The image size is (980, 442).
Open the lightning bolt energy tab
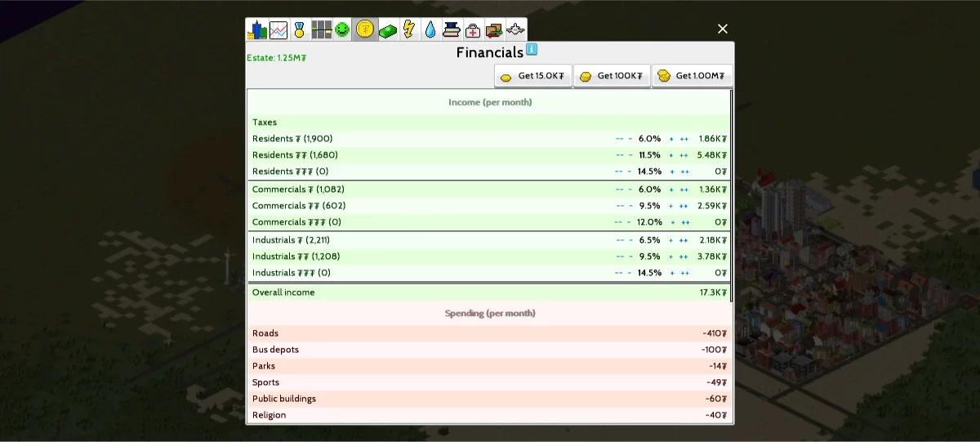pos(408,30)
